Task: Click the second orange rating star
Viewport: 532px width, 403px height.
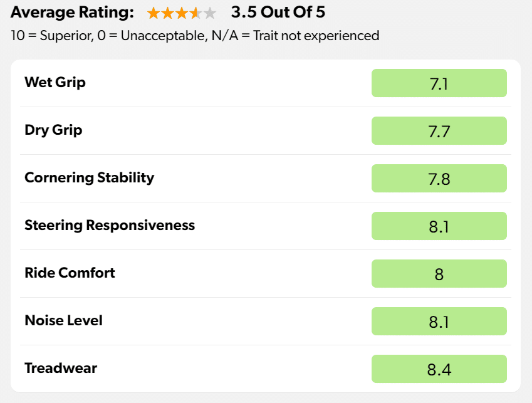Action: point(167,13)
